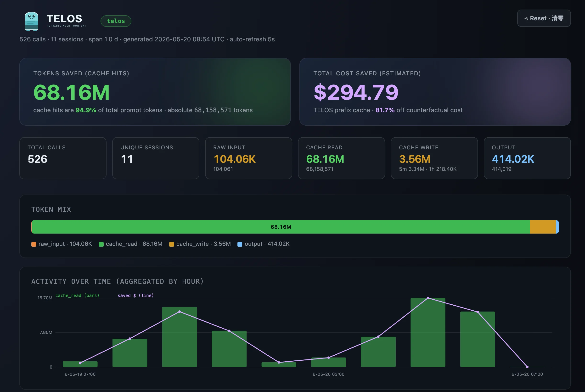585x392 pixels.
Task: Click the output · 414.02K legend label
Action: pyautogui.click(x=267, y=244)
